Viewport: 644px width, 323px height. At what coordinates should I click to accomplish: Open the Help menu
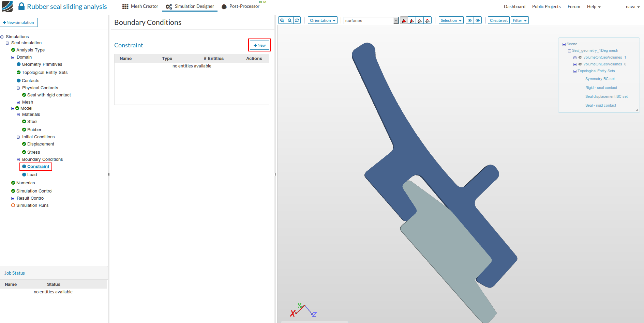click(594, 7)
